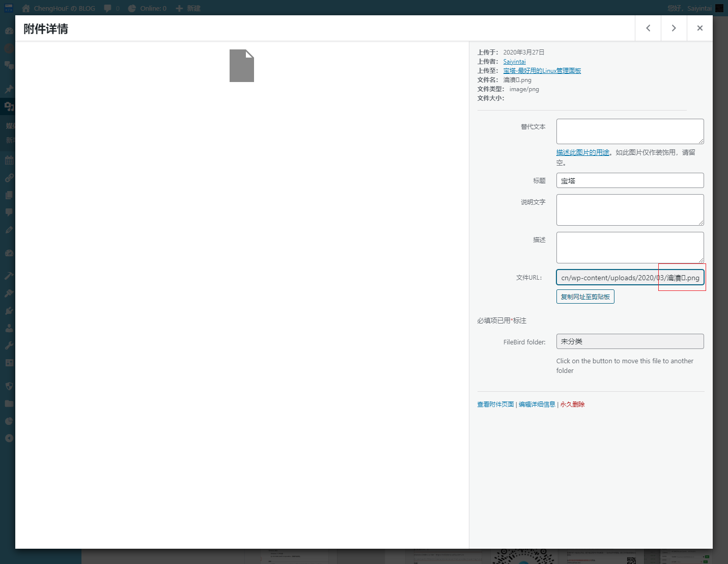Open the 新建 menu in admin bar

pyautogui.click(x=188, y=8)
